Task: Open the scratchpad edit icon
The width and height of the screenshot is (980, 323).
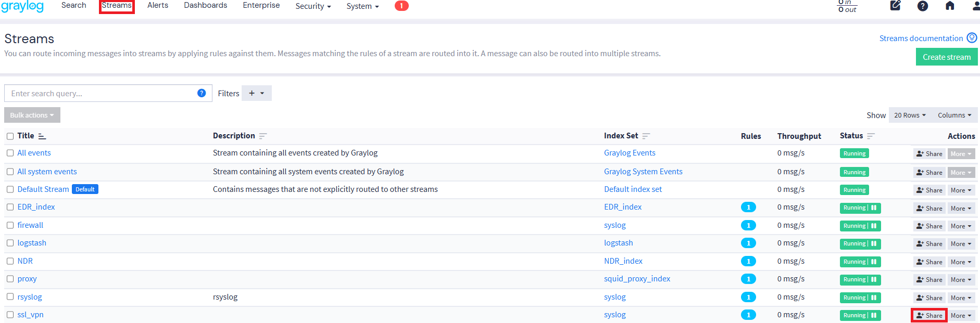Action: pyautogui.click(x=895, y=6)
